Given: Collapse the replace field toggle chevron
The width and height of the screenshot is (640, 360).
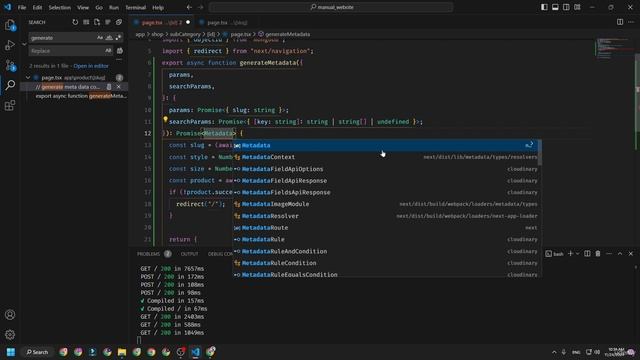Looking at the screenshot, I should (x=24, y=44).
